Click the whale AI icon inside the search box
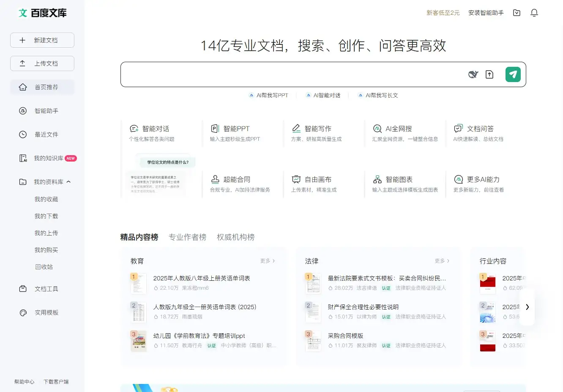563x392 pixels. [473, 74]
